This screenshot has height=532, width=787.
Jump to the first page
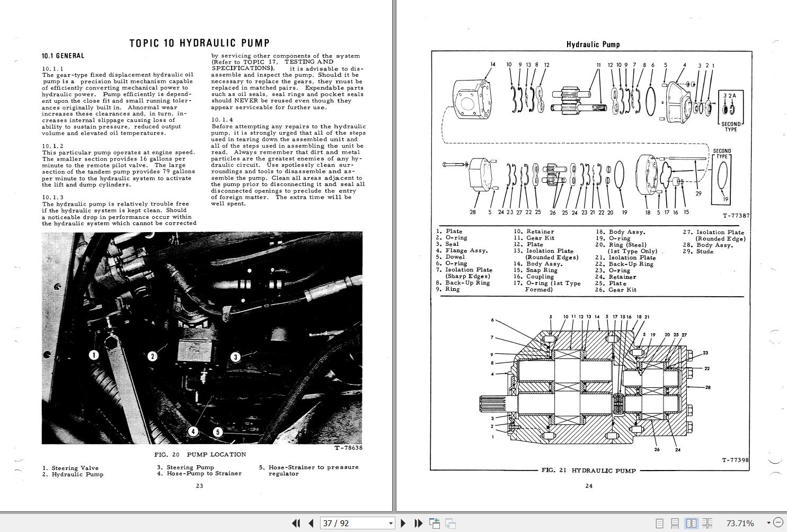tap(296, 523)
